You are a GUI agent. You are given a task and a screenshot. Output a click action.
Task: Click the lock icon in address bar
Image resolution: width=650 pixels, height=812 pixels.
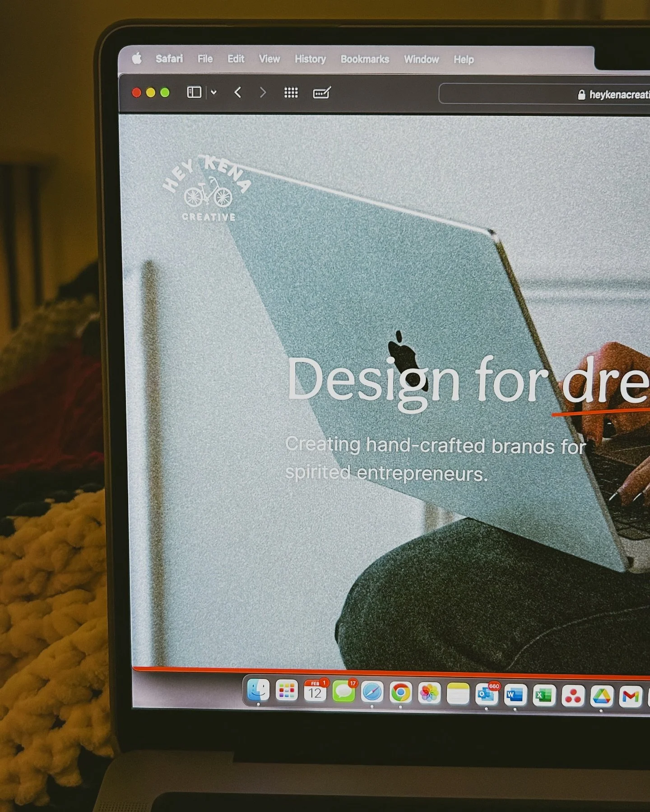(581, 94)
